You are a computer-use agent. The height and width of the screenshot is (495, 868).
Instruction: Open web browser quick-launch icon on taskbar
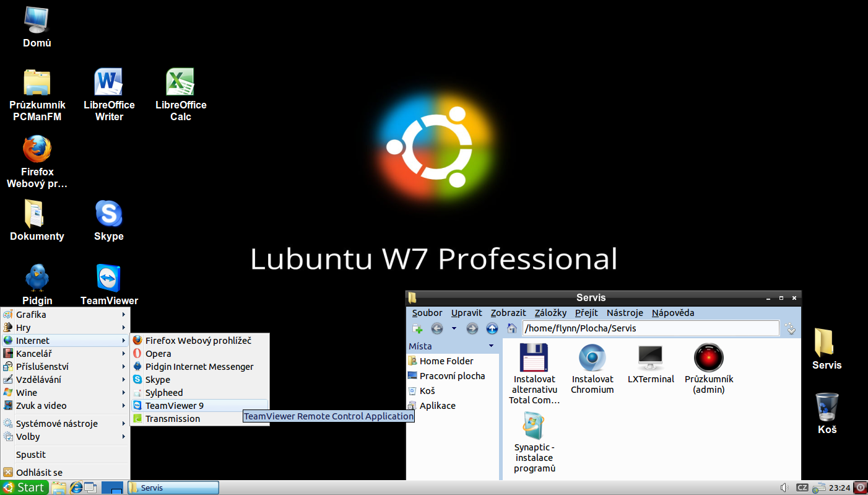tap(76, 488)
